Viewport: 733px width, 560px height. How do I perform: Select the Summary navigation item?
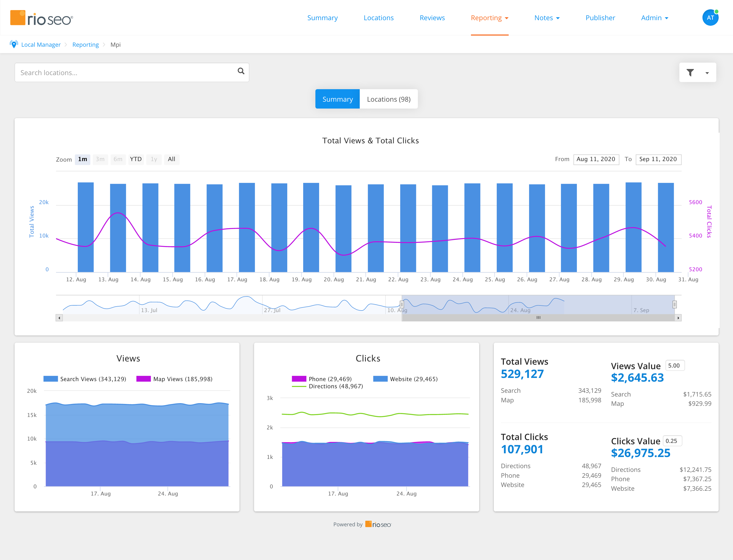pos(322,18)
